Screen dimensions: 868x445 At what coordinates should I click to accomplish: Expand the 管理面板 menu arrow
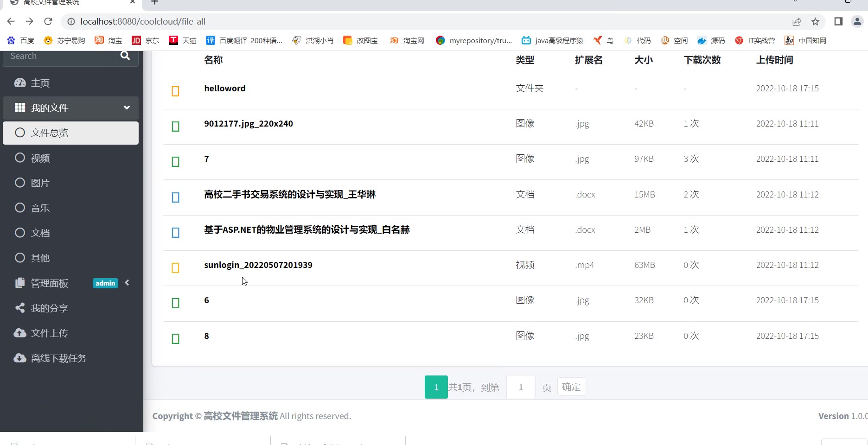click(x=127, y=283)
